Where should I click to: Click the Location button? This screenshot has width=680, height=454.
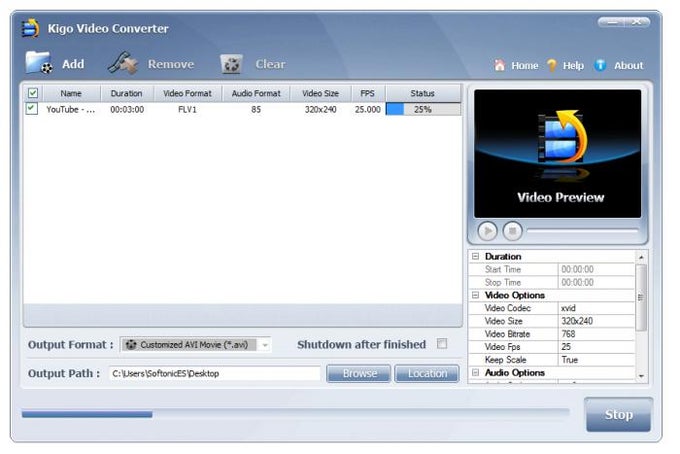427,373
